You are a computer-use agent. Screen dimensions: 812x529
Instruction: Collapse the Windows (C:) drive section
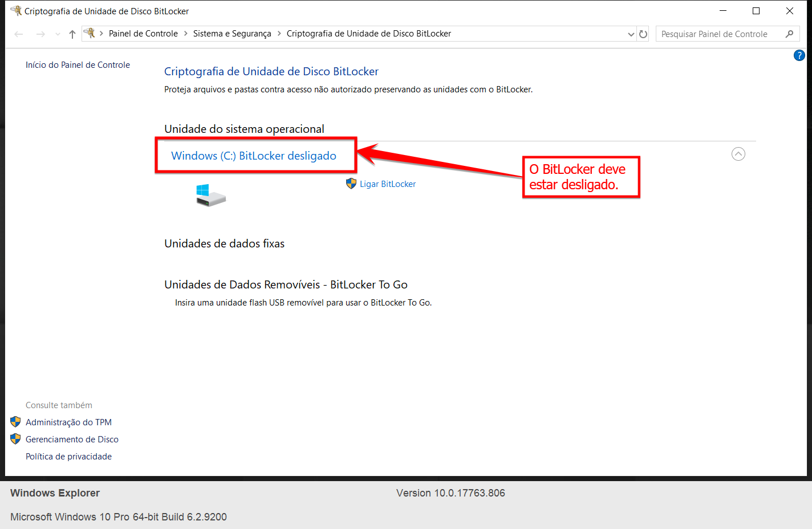click(x=738, y=154)
